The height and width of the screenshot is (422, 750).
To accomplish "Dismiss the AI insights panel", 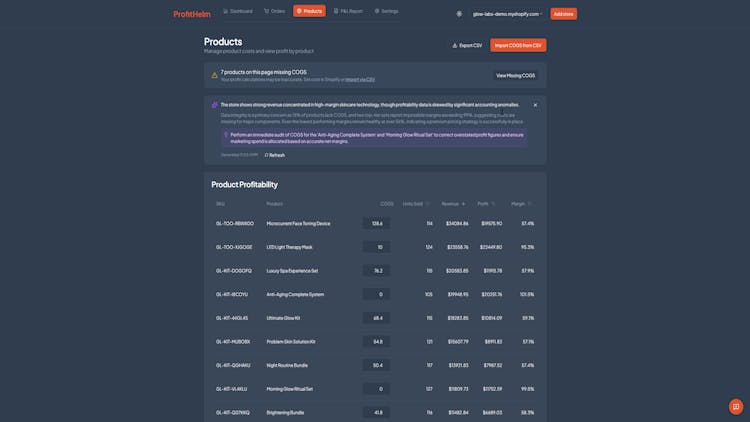I will [x=535, y=104].
